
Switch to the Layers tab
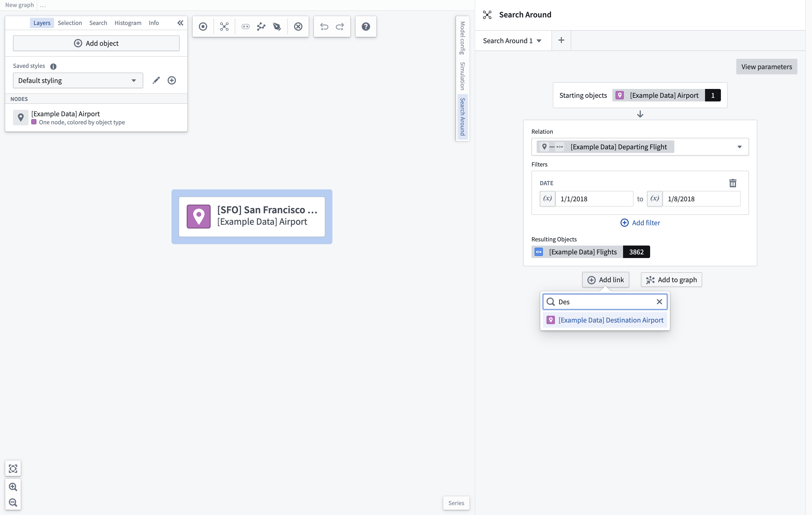[x=42, y=23]
